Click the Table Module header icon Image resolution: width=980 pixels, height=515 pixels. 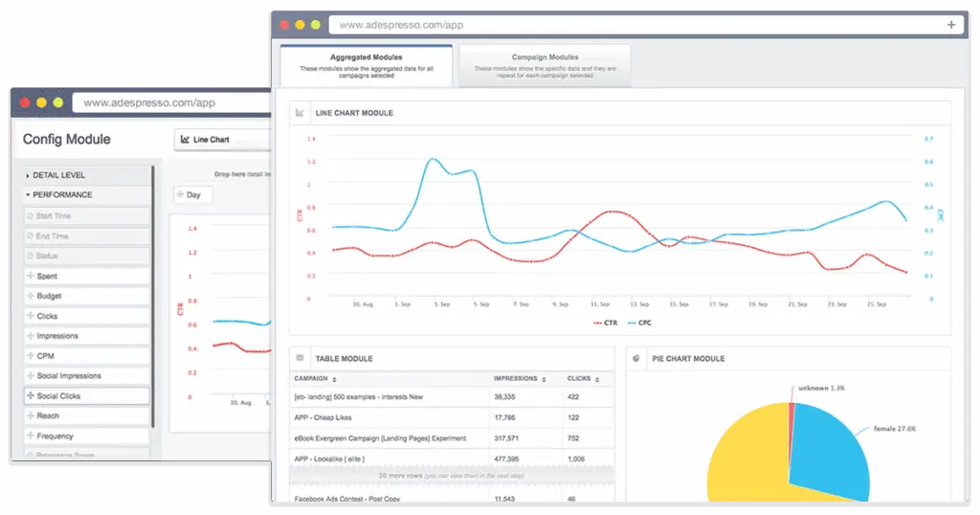[x=301, y=358]
